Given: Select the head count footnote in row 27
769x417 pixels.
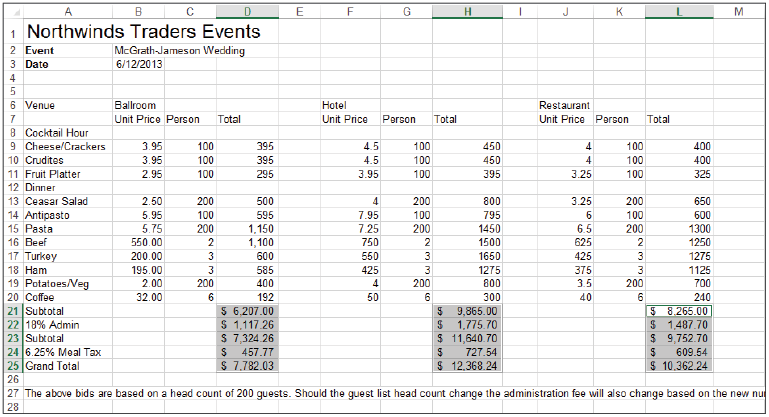Looking at the screenshot, I should [x=380, y=393].
